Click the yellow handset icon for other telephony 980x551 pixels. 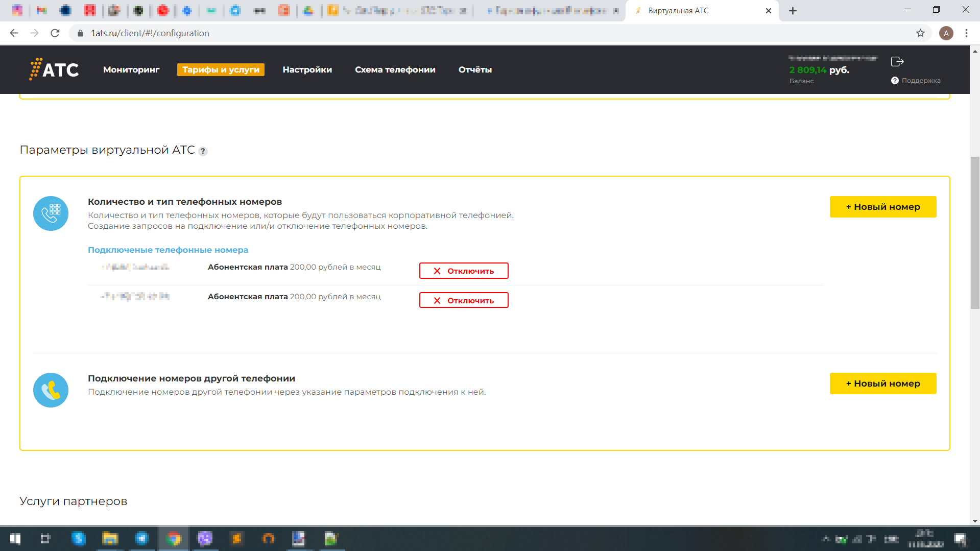(51, 390)
